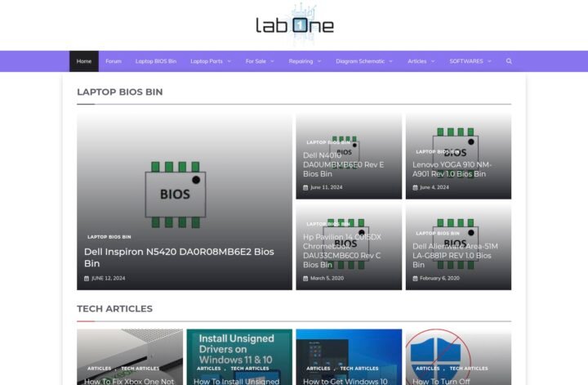
Task: Click category tag above Lenovo YOGA 910 title
Action: [x=438, y=152]
